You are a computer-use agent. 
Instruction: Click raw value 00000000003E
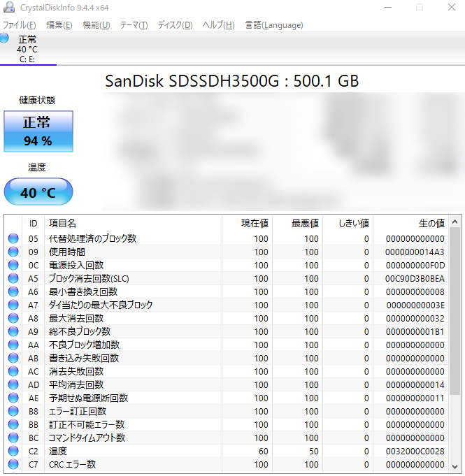click(x=415, y=305)
